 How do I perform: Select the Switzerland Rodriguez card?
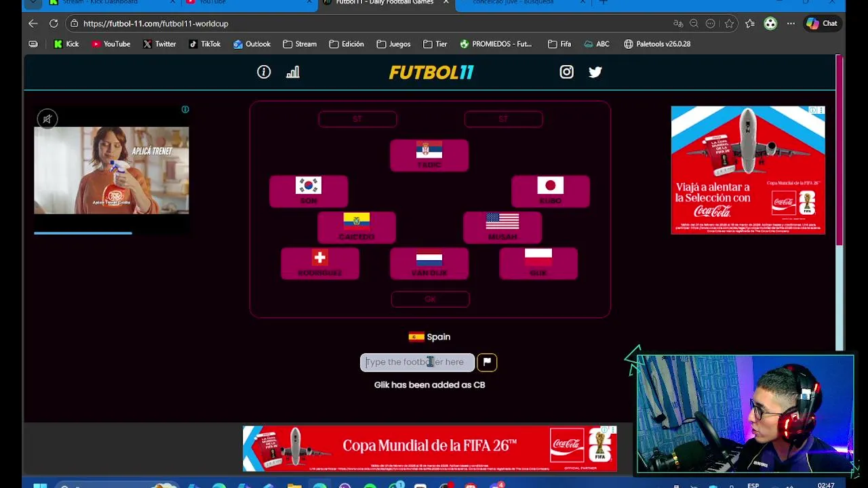(320, 263)
